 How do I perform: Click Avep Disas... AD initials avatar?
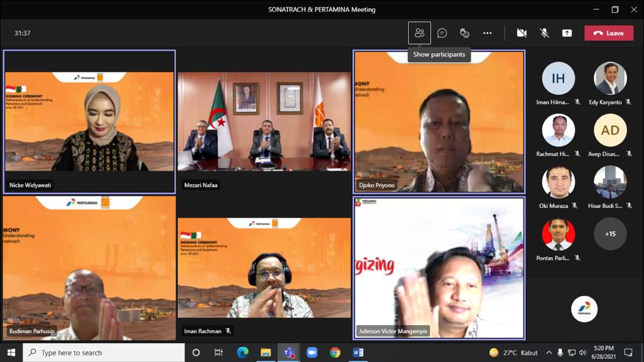[x=610, y=130]
